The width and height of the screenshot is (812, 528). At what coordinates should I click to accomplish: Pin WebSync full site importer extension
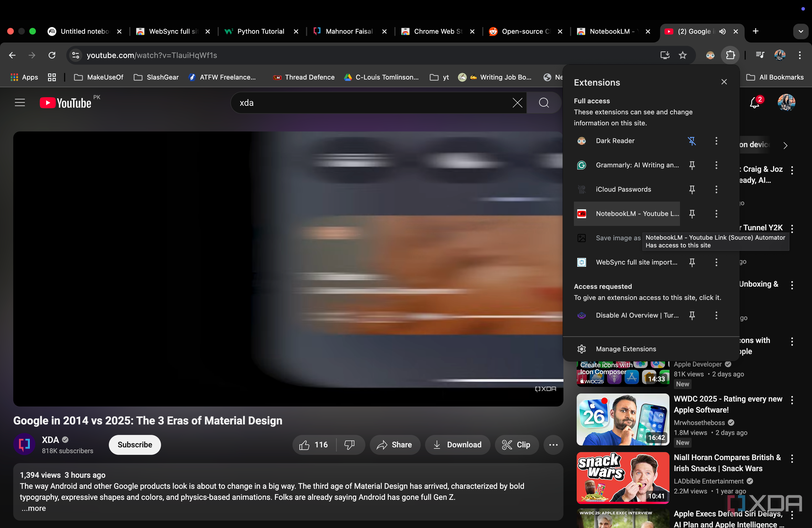point(692,262)
